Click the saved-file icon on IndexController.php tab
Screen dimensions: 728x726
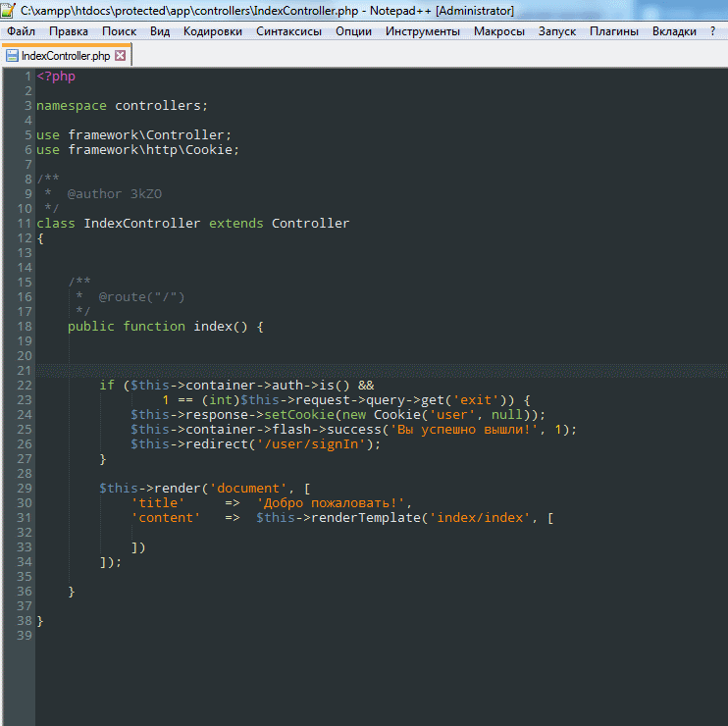(13, 56)
